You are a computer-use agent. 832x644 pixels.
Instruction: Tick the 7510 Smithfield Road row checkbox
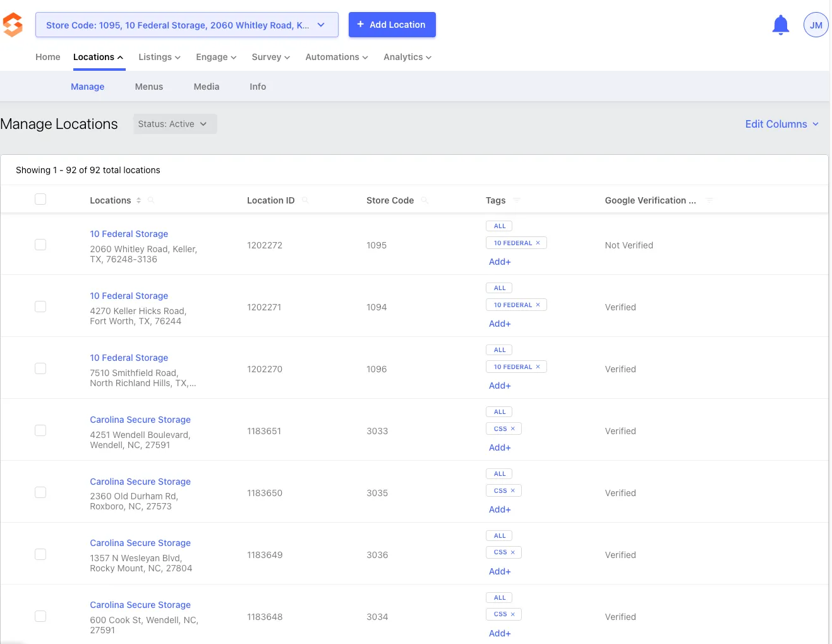pos(40,368)
